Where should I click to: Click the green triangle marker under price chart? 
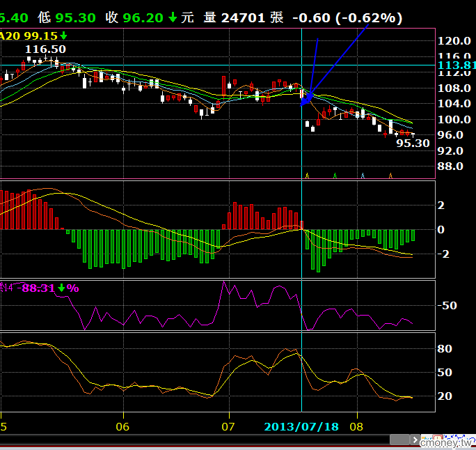tap(335, 176)
